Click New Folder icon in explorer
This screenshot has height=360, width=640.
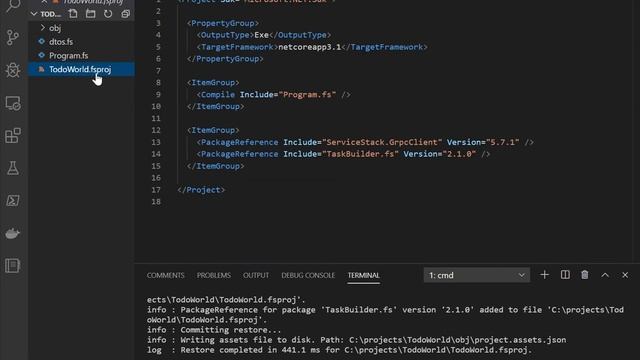[91, 14]
